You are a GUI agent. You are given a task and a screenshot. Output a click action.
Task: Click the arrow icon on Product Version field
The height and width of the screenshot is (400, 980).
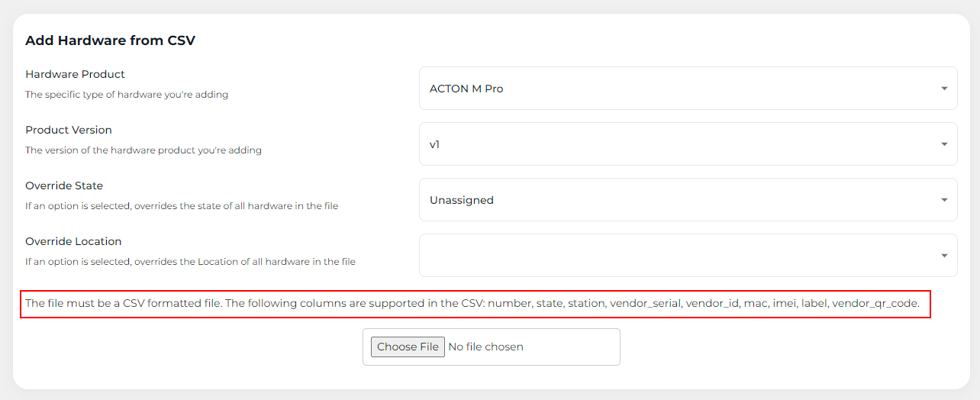pos(944,144)
